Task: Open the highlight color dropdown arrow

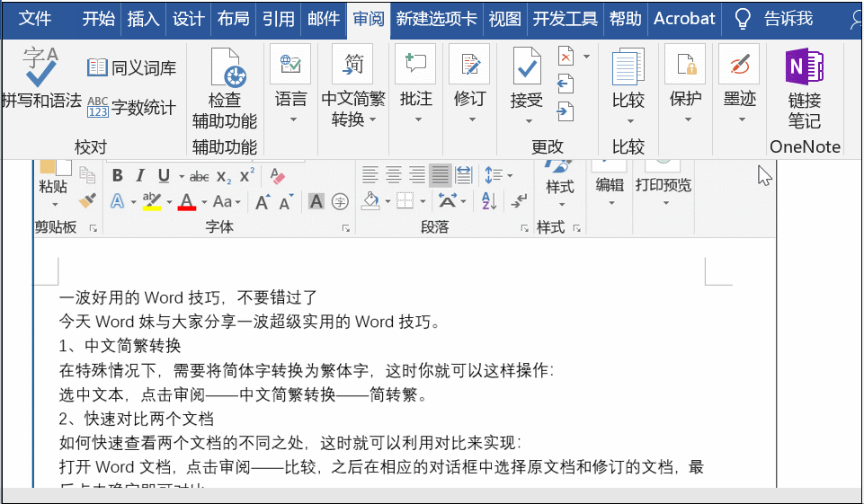Action: pos(169,202)
